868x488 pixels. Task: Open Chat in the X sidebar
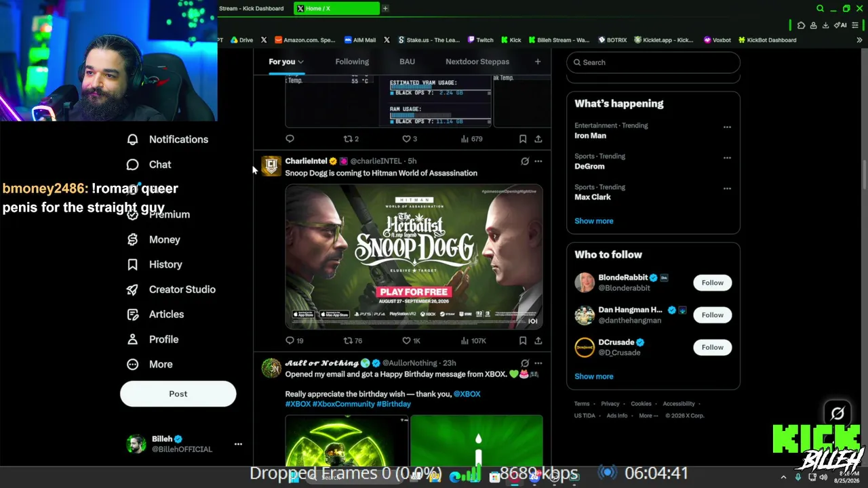(149, 165)
